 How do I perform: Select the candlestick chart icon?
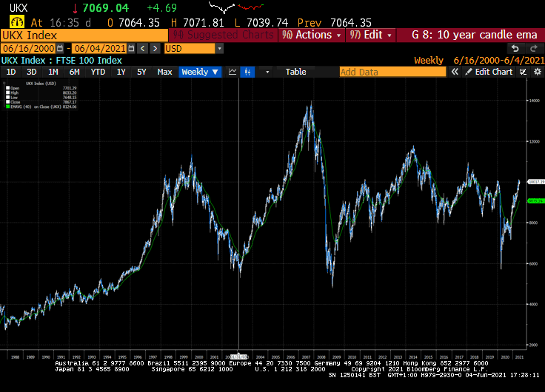coord(249,72)
